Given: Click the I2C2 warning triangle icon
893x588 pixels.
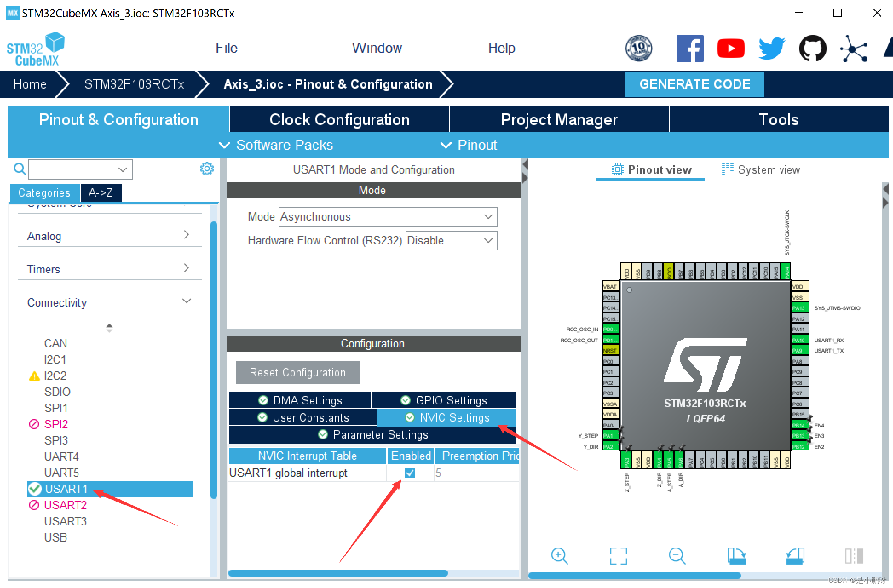Looking at the screenshot, I should point(34,376).
